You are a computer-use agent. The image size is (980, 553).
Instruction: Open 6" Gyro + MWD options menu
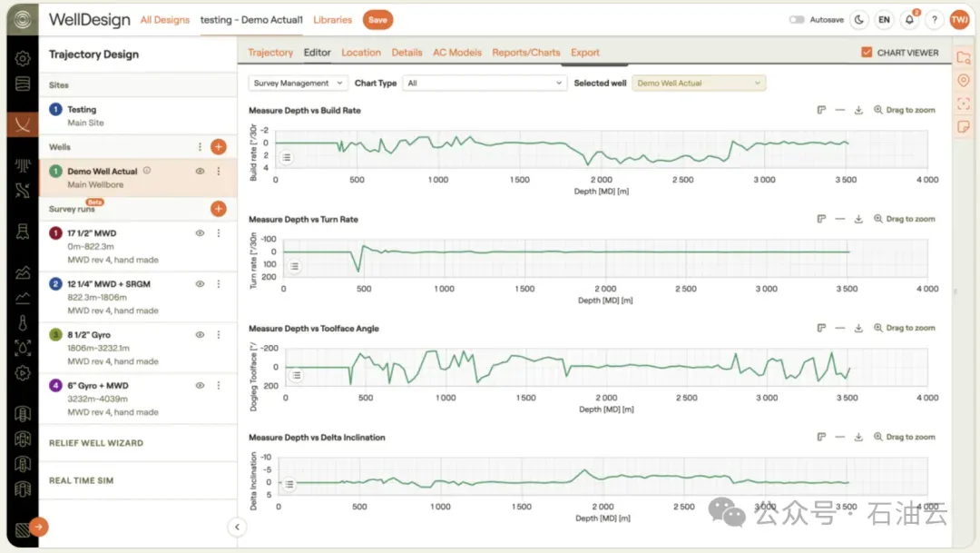[x=219, y=385]
